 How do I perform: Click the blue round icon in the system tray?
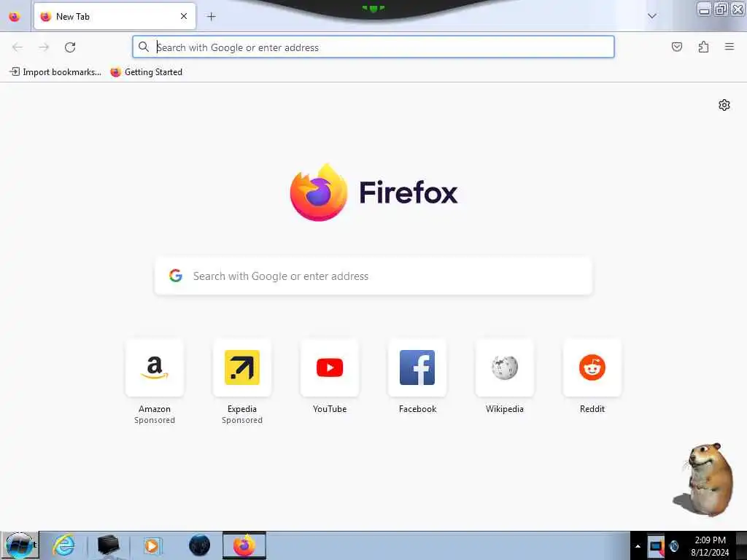(673, 545)
